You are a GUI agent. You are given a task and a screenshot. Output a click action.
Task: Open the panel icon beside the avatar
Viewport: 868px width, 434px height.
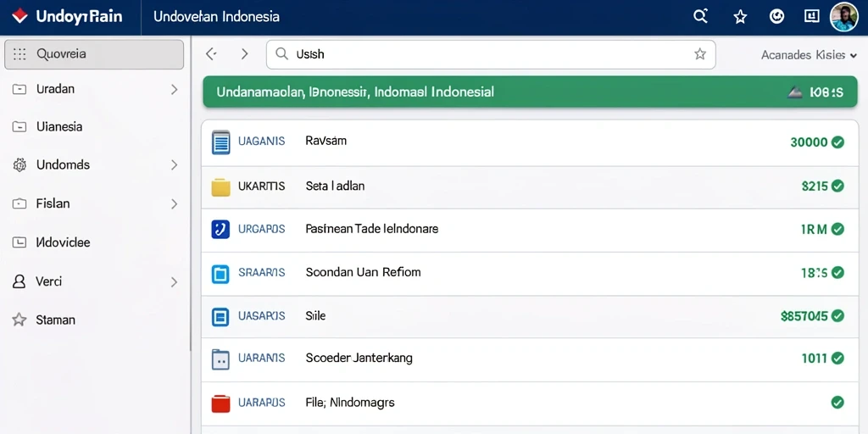[811, 17]
